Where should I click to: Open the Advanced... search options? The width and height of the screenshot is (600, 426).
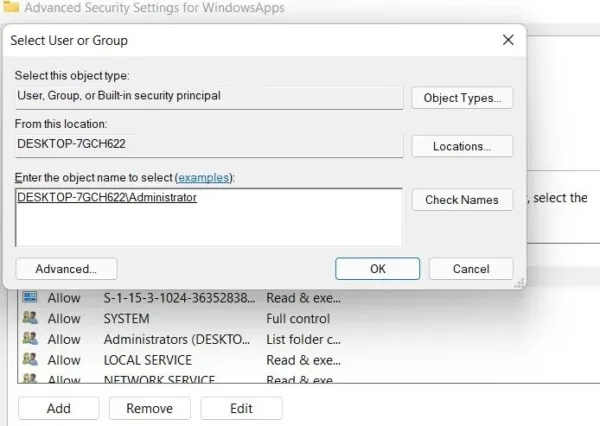tap(66, 269)
